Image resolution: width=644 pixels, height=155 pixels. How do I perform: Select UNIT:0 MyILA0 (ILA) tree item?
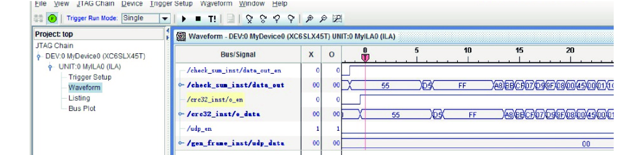[90, 67]
